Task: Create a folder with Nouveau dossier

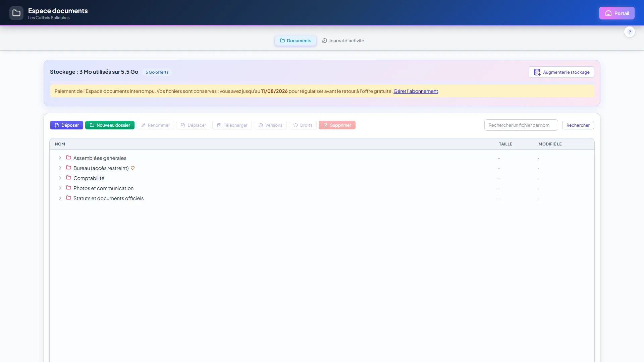Action: [110, 125]
